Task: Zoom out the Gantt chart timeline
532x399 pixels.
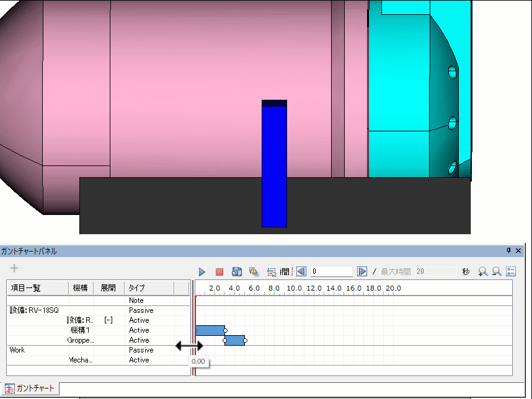Action: point(497,272)
